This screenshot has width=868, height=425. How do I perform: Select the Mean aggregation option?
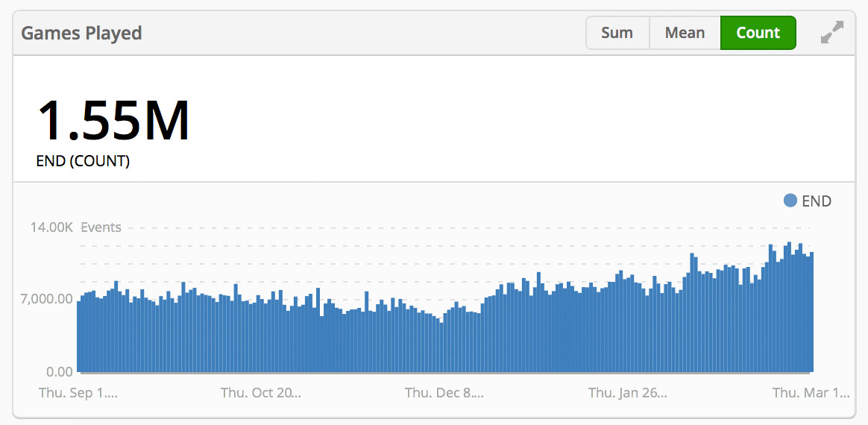click(685, 33)
